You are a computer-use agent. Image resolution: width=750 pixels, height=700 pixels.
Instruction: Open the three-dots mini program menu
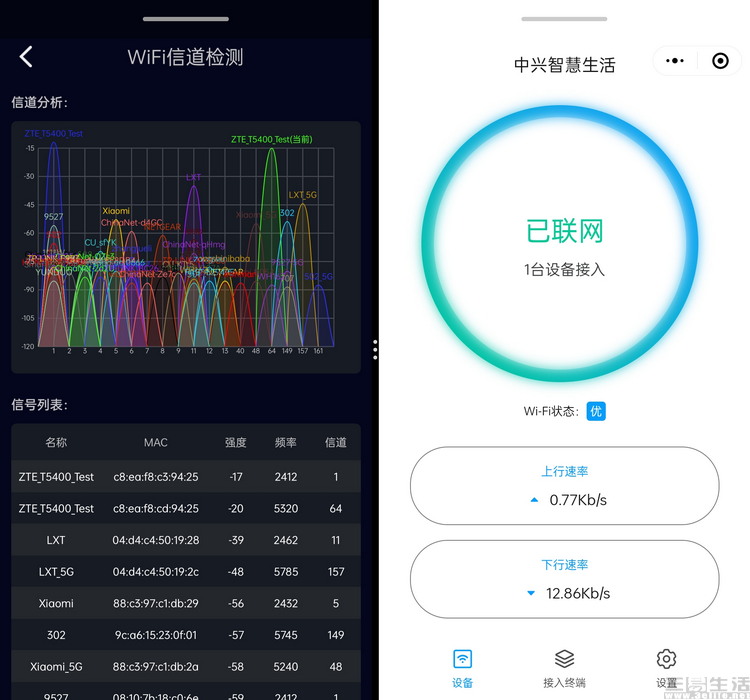[x=674, y=61]
